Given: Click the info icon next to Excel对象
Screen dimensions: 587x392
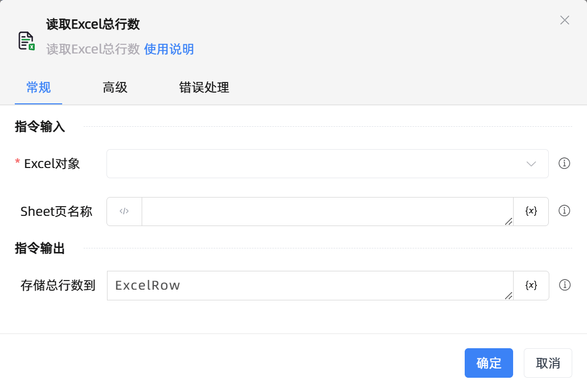Looking at the screenshot, I should pos(564,163).
